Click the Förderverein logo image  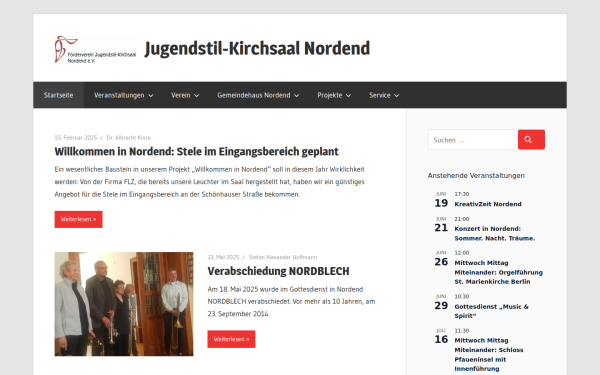[96, 49]
